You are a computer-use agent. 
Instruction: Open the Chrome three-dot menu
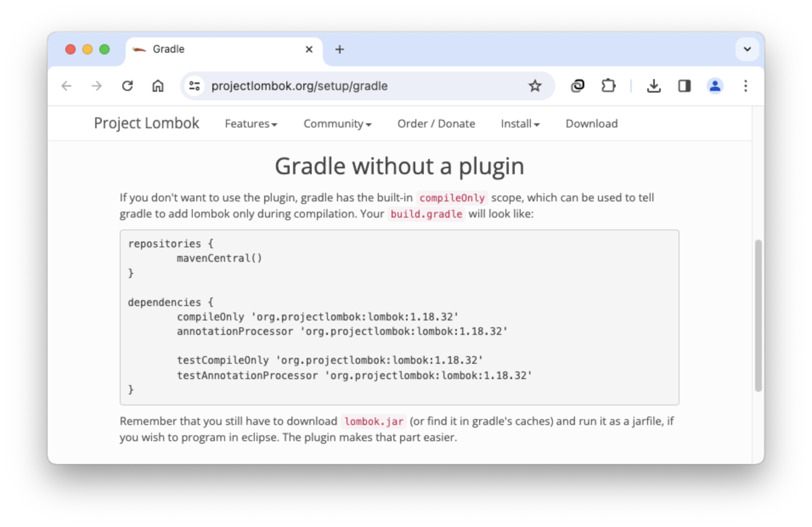coord(746,86)
